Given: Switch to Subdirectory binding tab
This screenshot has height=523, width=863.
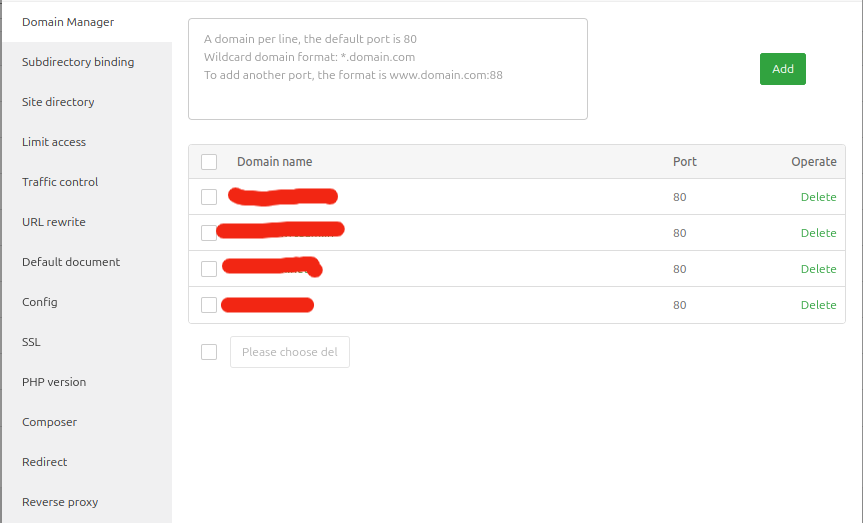Looking at the screenshot, I should (x=78, y=62).
